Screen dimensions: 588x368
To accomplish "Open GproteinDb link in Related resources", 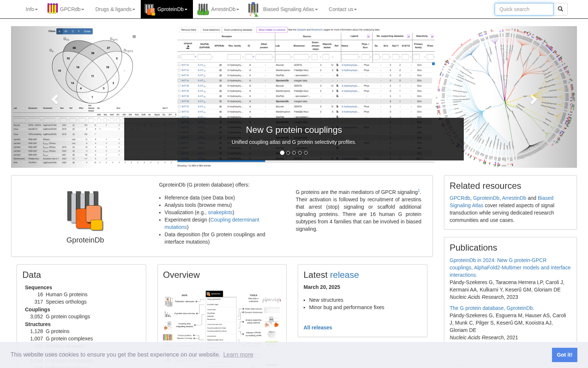I will tap(486, 198).
